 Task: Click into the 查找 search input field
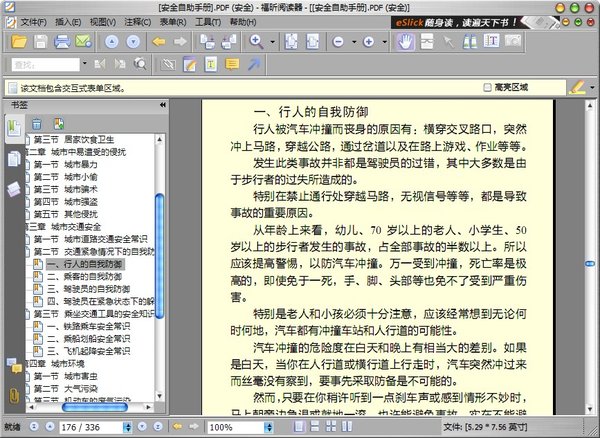46,65
